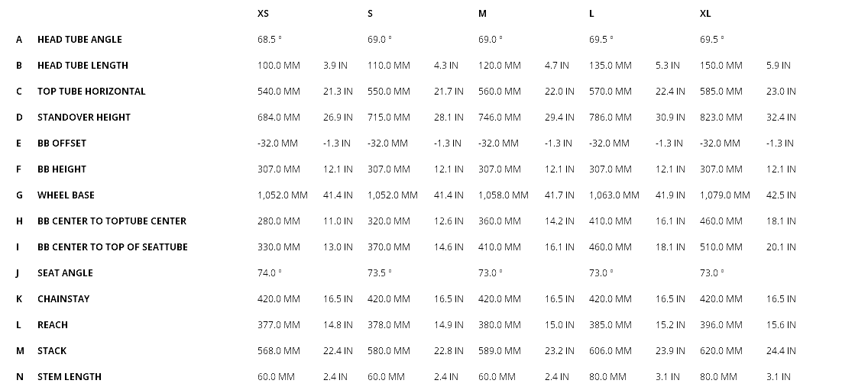Click the M size column header
This screenshot has height=390, width=868.
483,14
